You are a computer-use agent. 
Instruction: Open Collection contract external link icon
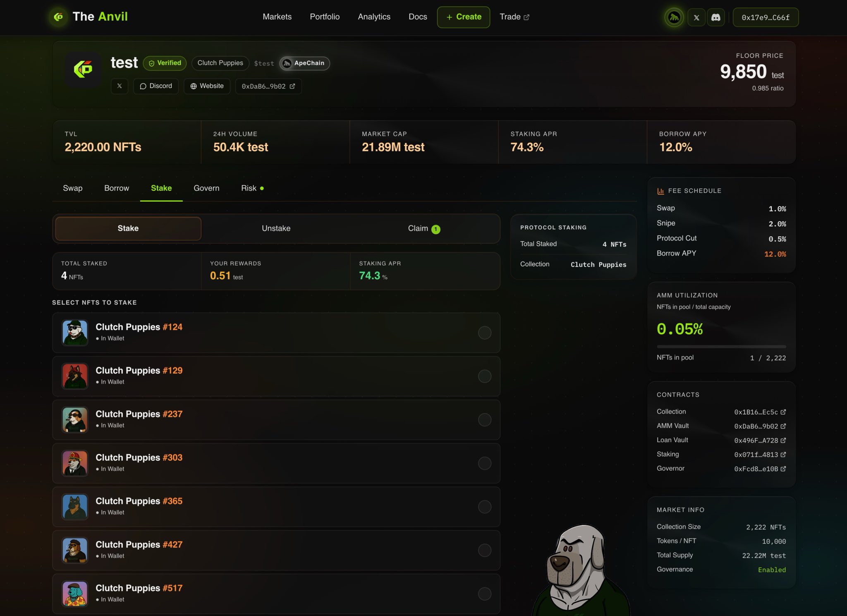(x=783, y=412)
